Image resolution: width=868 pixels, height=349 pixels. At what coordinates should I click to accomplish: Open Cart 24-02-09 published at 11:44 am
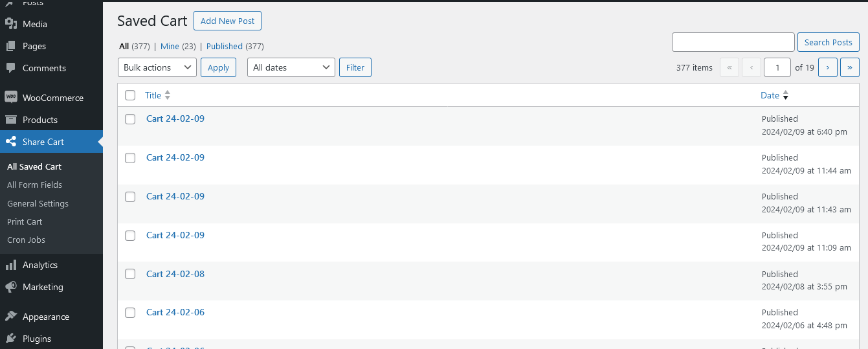[x=175, y=157]
